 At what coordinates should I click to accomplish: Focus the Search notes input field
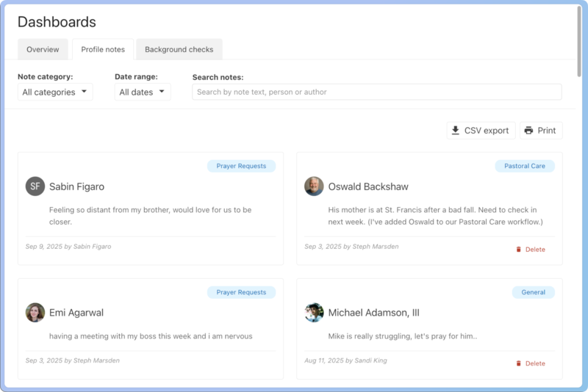click(377, 92)
